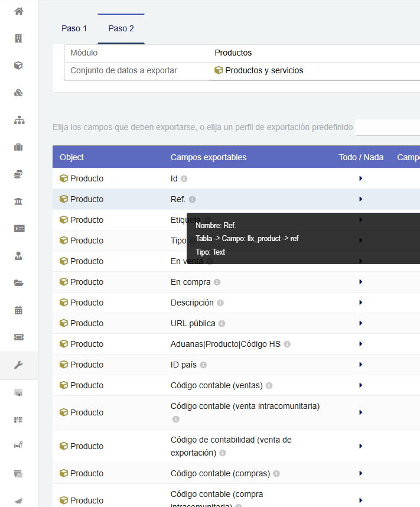This screenshot has height=507, width=420.
Task: Add En compra field using arrow
Action: pyautogui.click(x=360, y=282)
